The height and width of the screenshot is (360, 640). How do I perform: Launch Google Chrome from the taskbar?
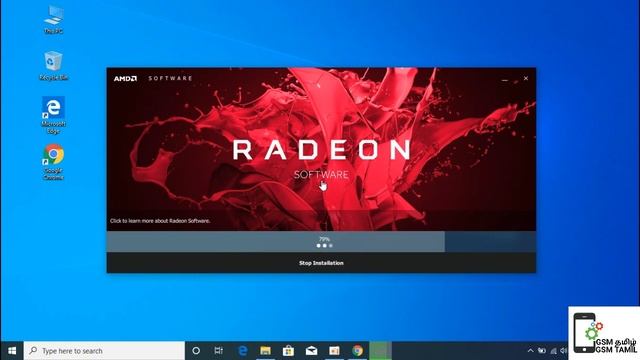tap(358, 351)
